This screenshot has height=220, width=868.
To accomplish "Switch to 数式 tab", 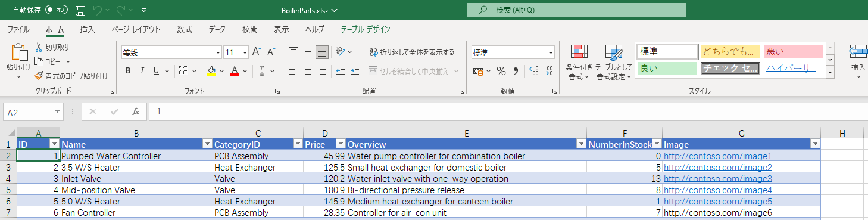I will (x=185, y=29).
